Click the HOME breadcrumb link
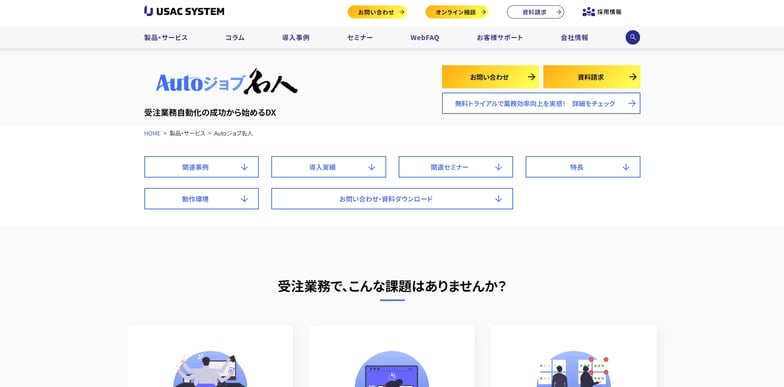Screen dimensions: 784x387 (152, 134)
